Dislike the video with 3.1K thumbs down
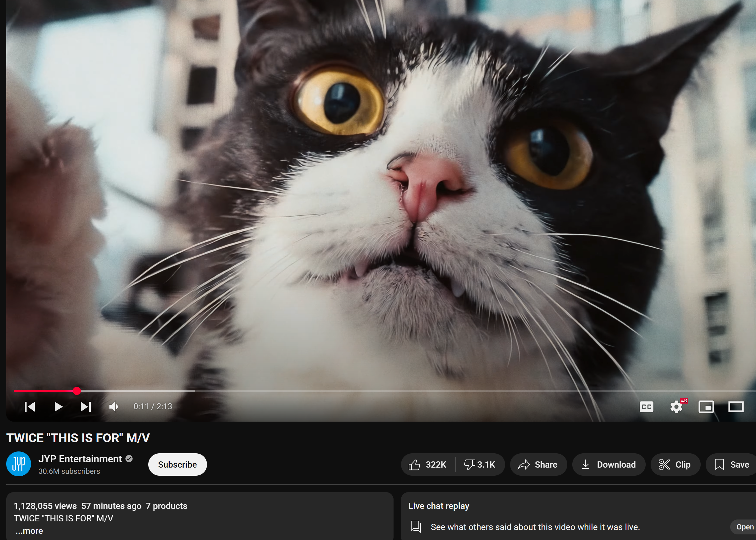This screenshot has height=540, width=756. (480, 464)
